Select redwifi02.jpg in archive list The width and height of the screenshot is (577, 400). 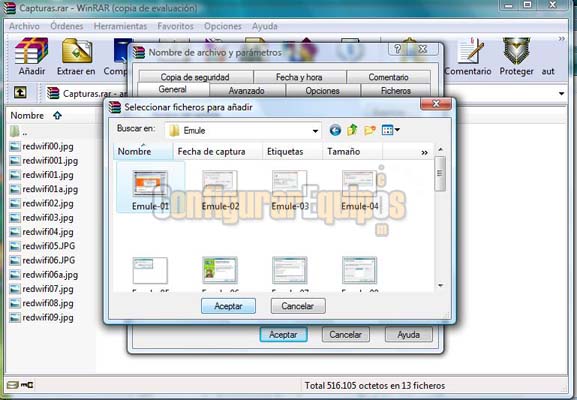(x=42, y=203)
